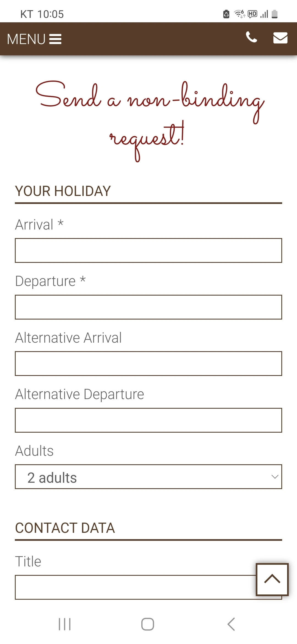This screenshot has width=297, height=644.
Task: Tap the Wi-Fi status icon
Action: point(239,14)
